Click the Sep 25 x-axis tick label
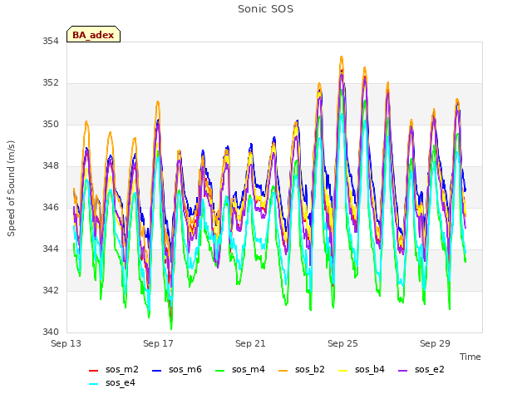The width and height of the screenshot is (532, 399). 342,343
